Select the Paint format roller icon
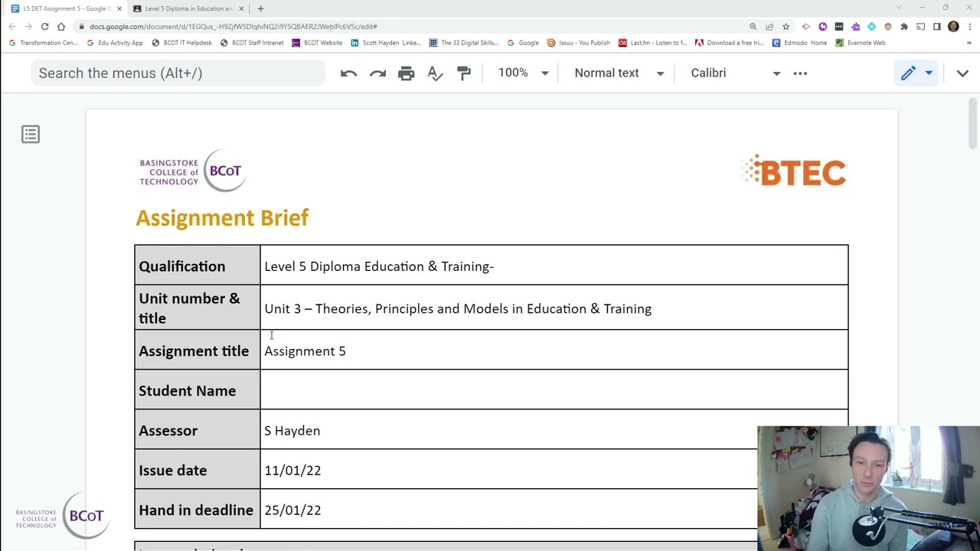The height and width of the screenshot is (551, 980). pos(464,73)
